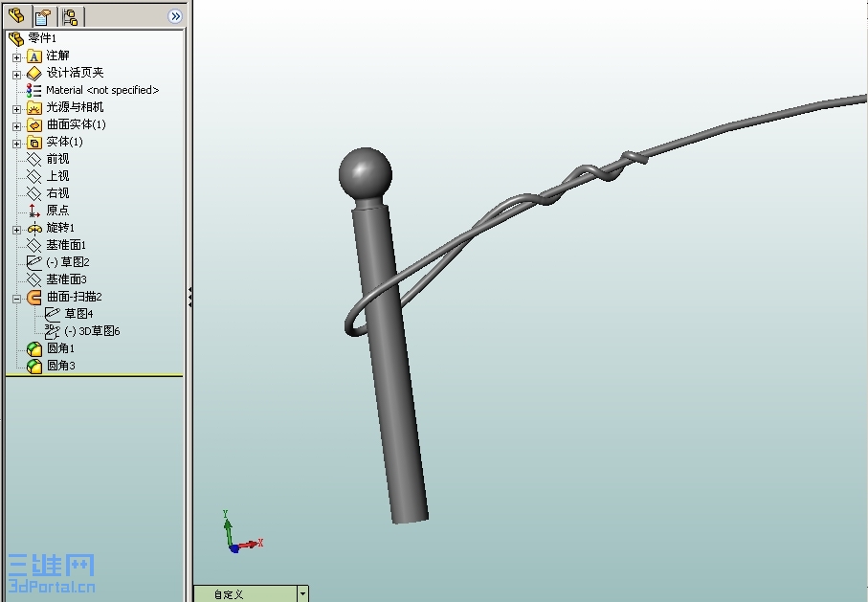Select the 曲面-扫描2 surface sweep icon
Viewport: 868px width, 602px height.
click(x=34, y=298)
